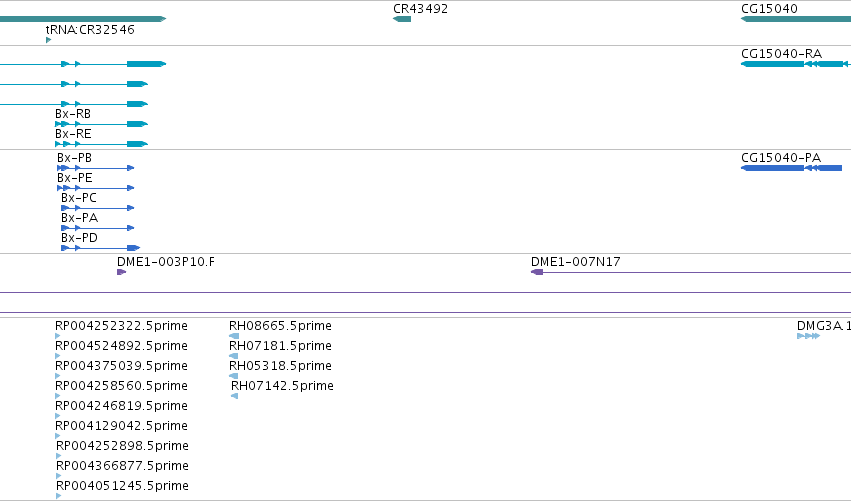
Task: Click RH05318.5prime EST label
Action: coord(281,366)
